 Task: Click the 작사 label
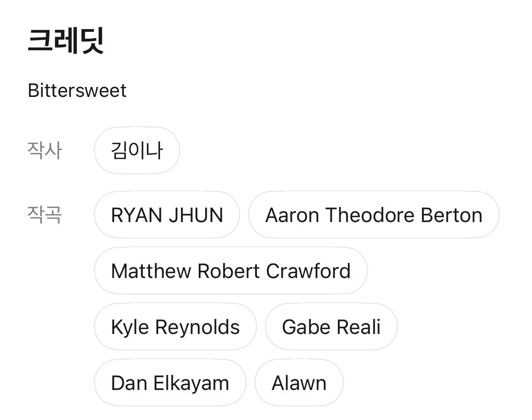click(x=44, y=150)
